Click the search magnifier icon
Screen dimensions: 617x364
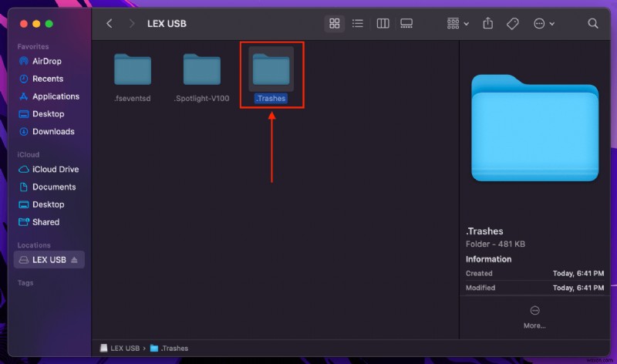[x=593, y=24]
